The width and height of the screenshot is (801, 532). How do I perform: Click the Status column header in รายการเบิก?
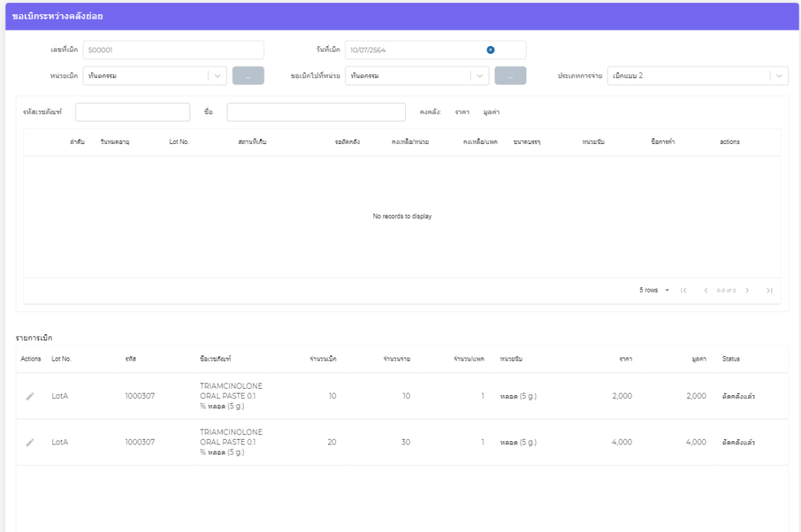point(731,359)
